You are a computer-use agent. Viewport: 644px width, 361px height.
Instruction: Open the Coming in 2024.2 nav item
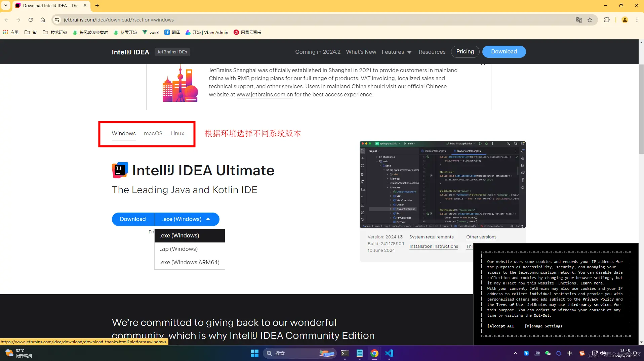318,52
